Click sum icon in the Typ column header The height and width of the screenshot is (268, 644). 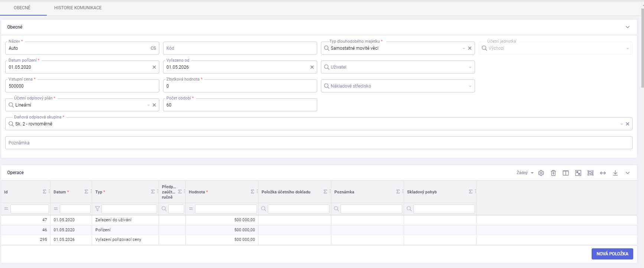(x=153, y=192)
